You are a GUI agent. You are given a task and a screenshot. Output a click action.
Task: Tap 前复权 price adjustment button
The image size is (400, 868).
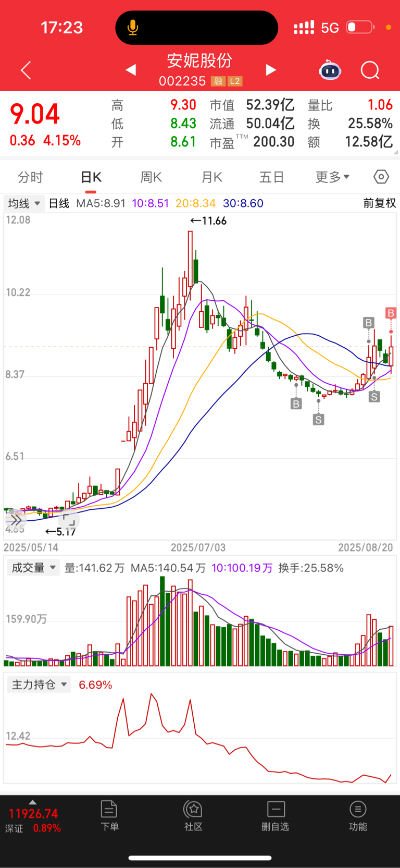click(380, 203)
